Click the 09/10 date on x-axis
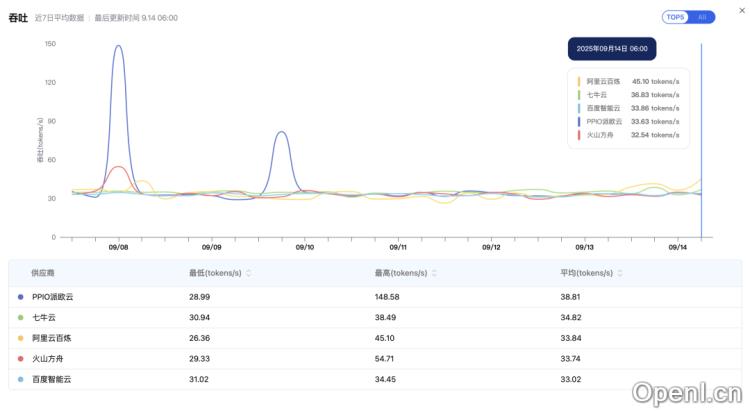 [305, 246]
